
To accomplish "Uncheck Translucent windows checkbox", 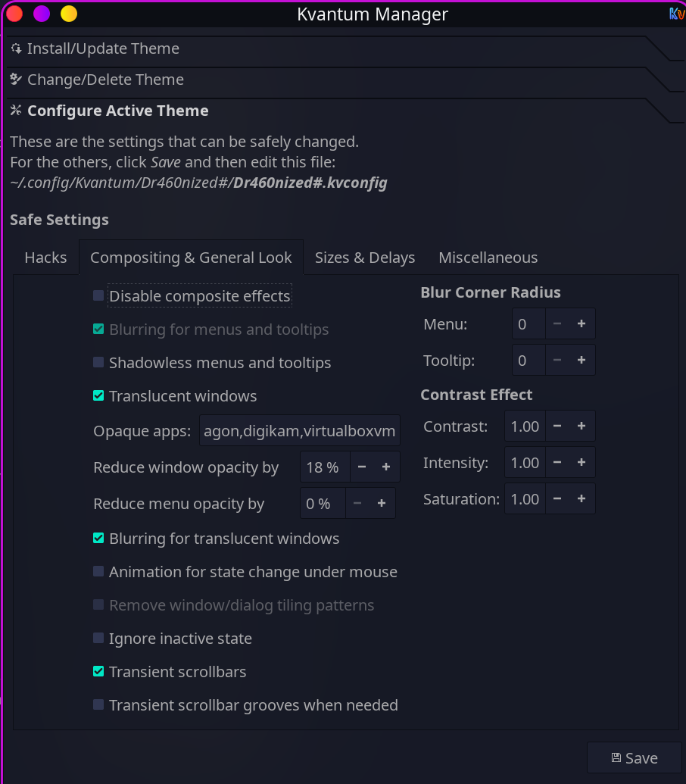I will (98, 395).
